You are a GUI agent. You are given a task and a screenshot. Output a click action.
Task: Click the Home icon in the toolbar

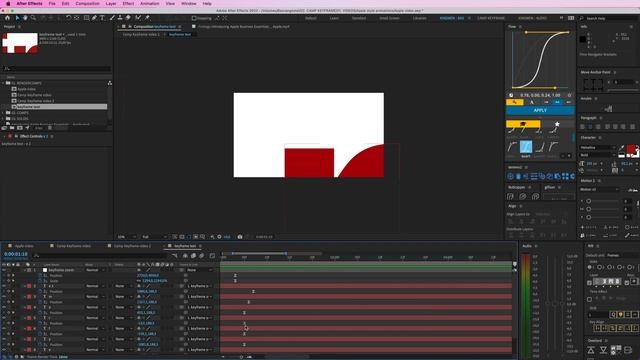[7, 18]
